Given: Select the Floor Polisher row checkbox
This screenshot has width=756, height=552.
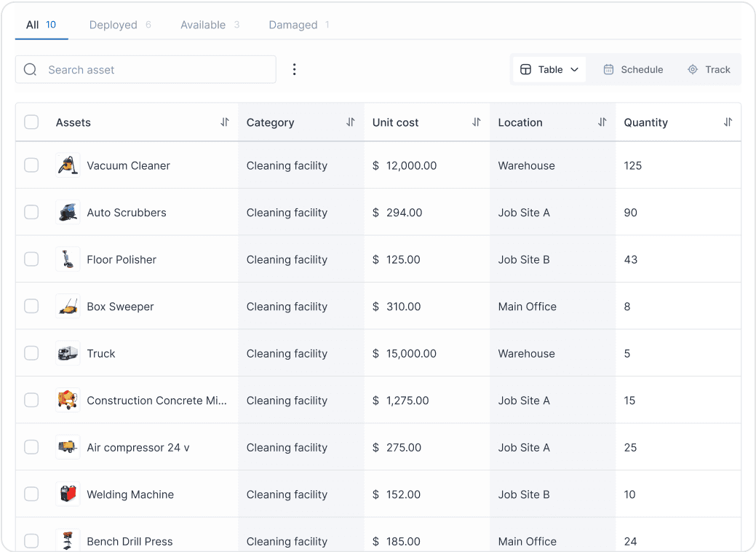Looking at the screenshot, I should pyautogui.click(x=31, y=259).
